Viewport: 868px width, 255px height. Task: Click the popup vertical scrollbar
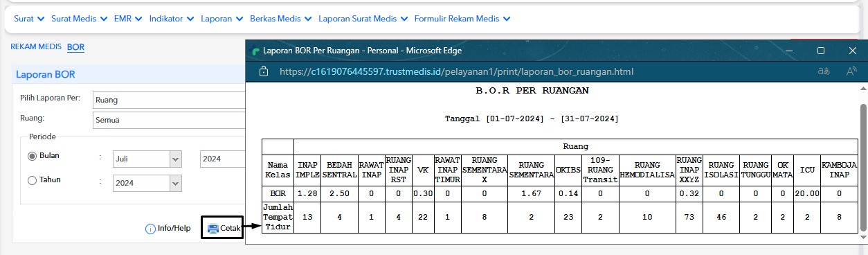[862, 166]
